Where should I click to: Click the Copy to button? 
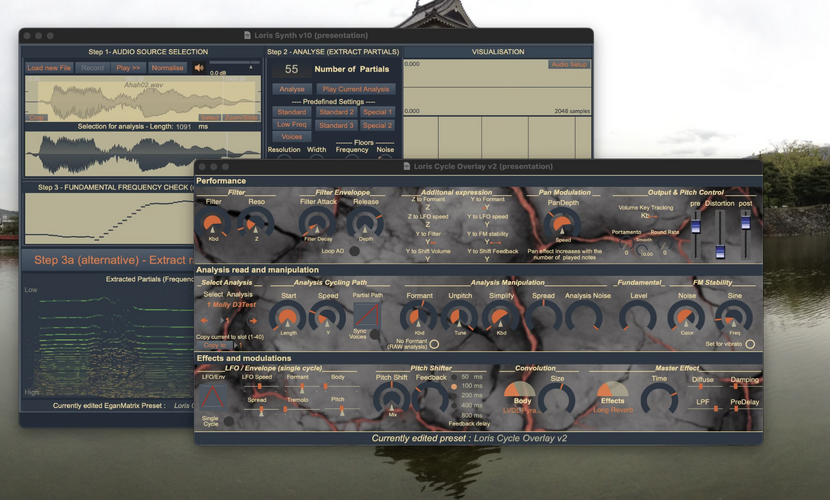(214, 346)
